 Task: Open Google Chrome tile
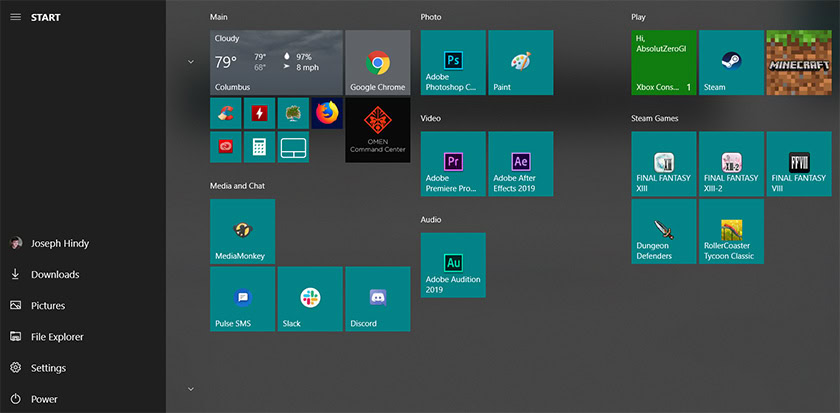pyautogui.click(x=378, y=63)
